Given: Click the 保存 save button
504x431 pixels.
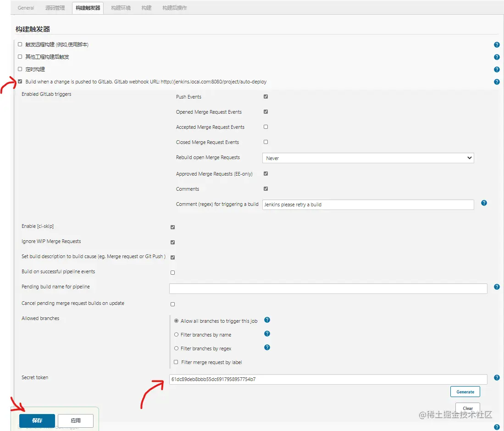Looking at the screenshot, I should 37,420.
